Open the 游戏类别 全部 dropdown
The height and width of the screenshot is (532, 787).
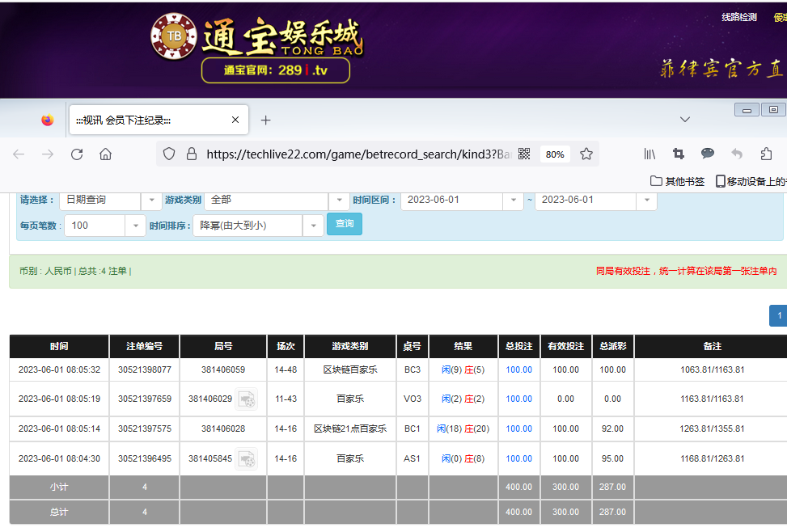(x=339, y=200)
